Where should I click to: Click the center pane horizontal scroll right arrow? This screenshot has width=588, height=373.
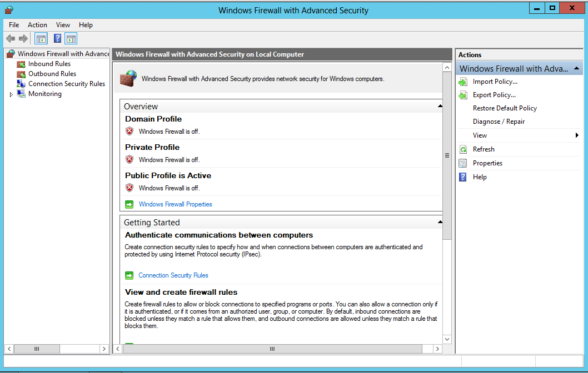[437, 349]
